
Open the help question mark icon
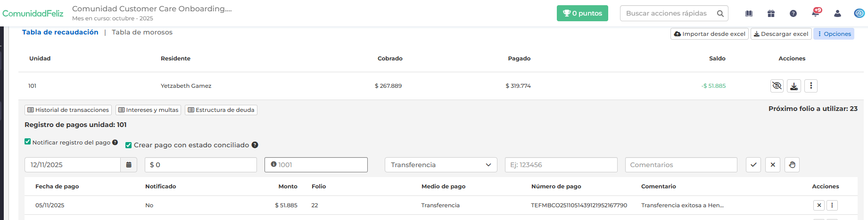click(x=793, y=14)
